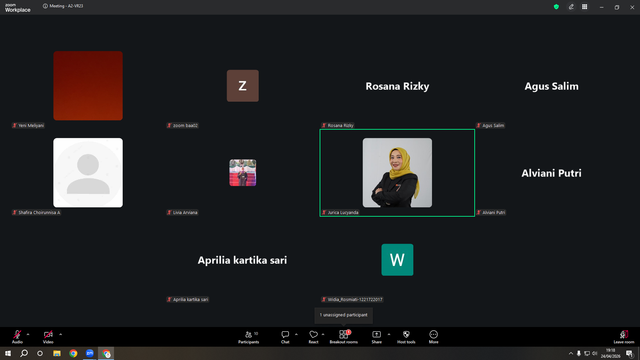The image size is (640, 360).
Task: Show hidden system tray icons
Action: click(x=571, y=353)
